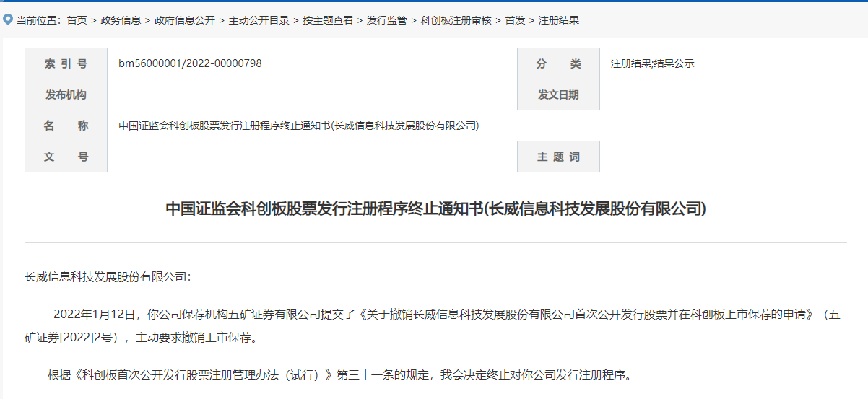Click the 首发 breadcrumb link

[515, 20]
